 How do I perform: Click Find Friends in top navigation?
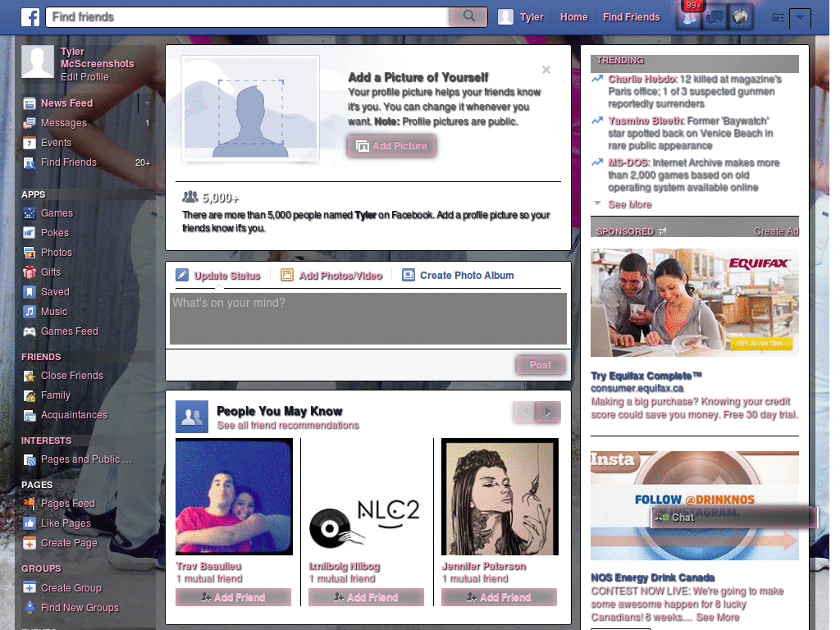click(631, 17)
